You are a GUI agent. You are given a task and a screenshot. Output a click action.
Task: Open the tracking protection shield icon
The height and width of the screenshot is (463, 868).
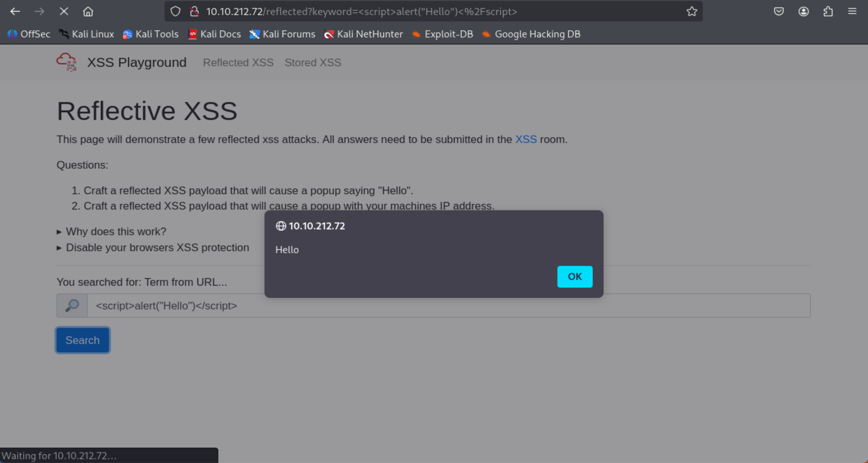(x=175, y=11)
